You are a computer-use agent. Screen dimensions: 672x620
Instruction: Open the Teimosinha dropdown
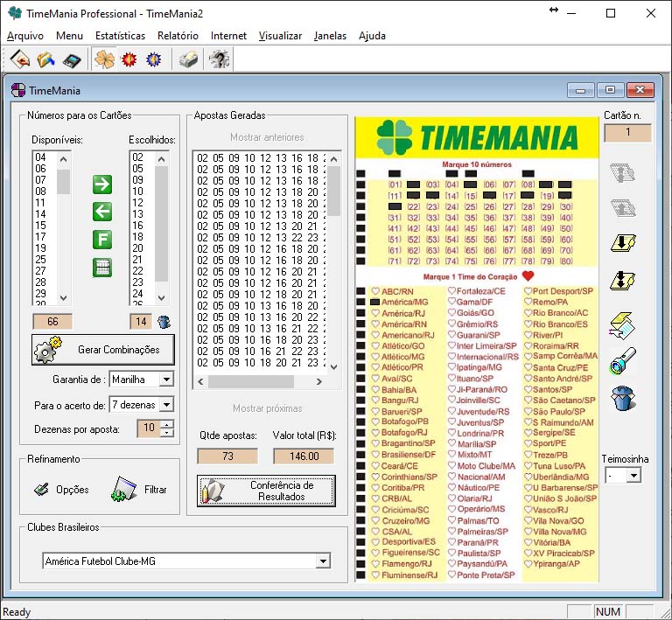coord(633,475)
